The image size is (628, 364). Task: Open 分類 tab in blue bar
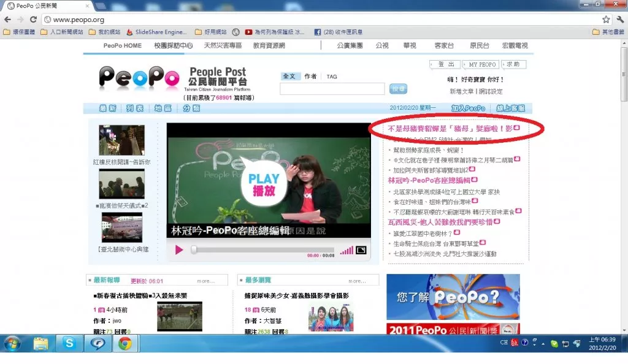click(x=191, y=108)
